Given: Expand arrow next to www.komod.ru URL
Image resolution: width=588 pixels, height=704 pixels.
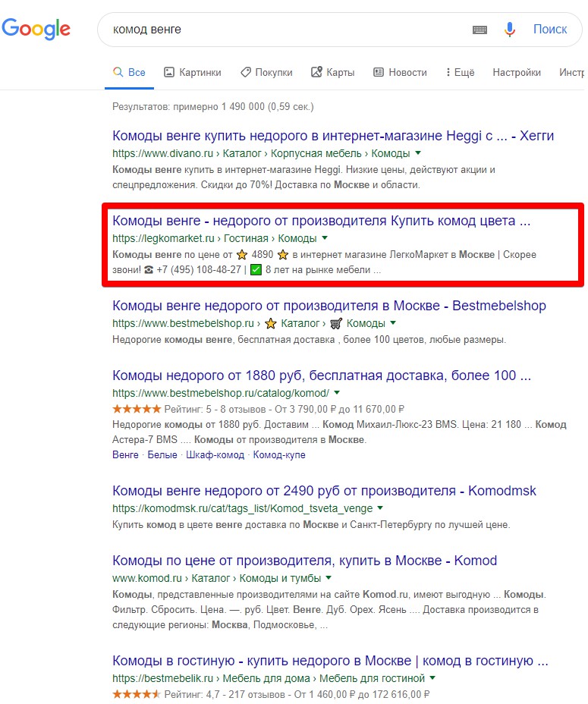Looking at the screenshot, I should click(x=329, y=578).
